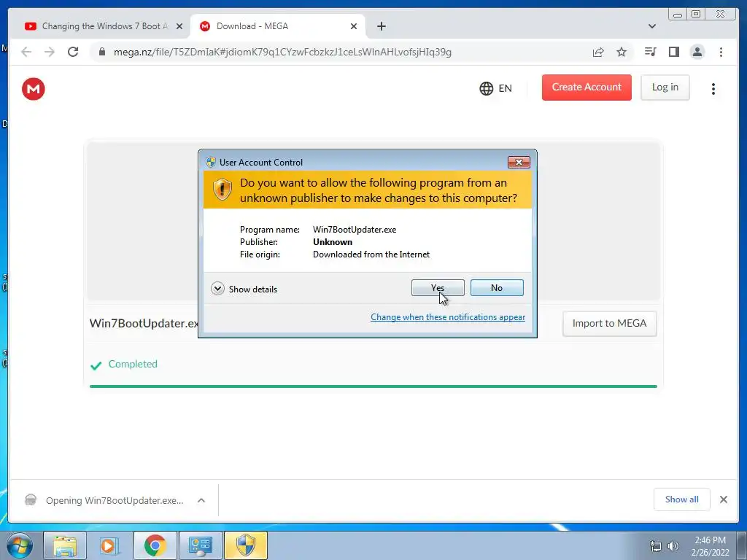Image resolution: width=747 pixels, height=560 pixels.
Task: Click Chrome taskbar icon
Action: 155,545
